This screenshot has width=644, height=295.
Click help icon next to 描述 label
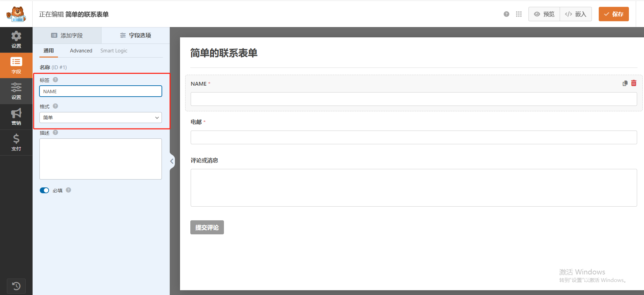pyautogui.click(x=55, y=132)
